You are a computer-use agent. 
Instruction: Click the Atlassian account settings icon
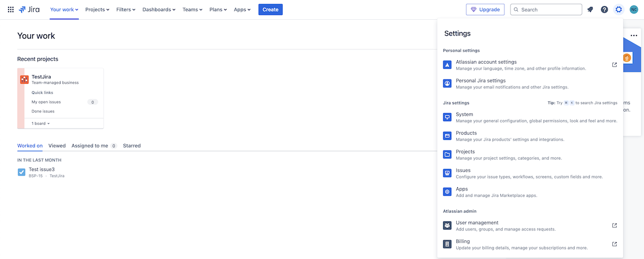tap(447, 65)
